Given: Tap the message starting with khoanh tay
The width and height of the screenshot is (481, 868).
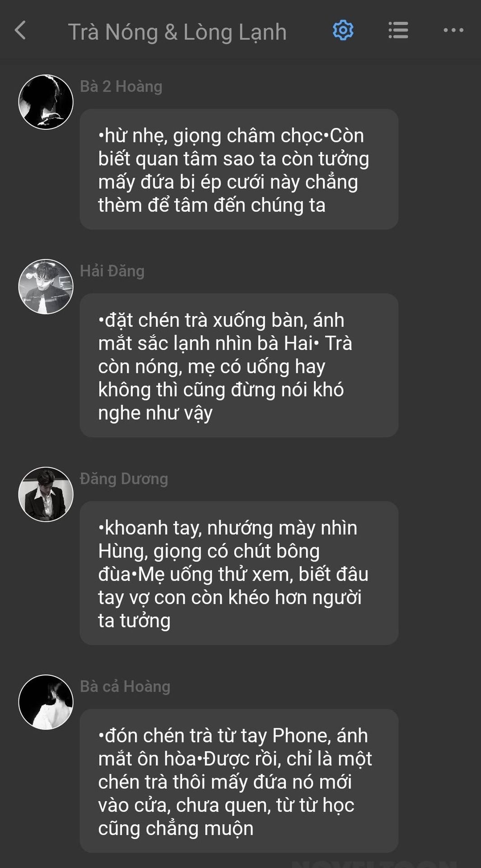Looking at the screenshot, I should [x=239, y=573].
